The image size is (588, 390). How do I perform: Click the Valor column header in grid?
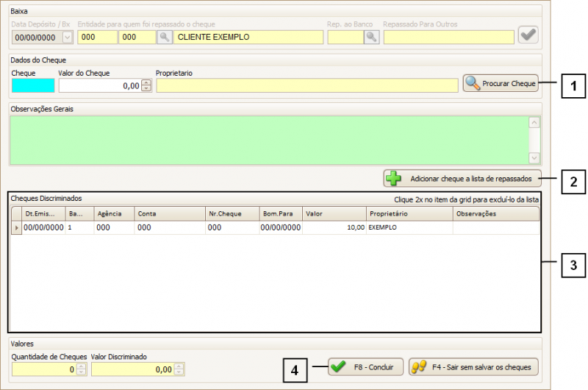334,213
